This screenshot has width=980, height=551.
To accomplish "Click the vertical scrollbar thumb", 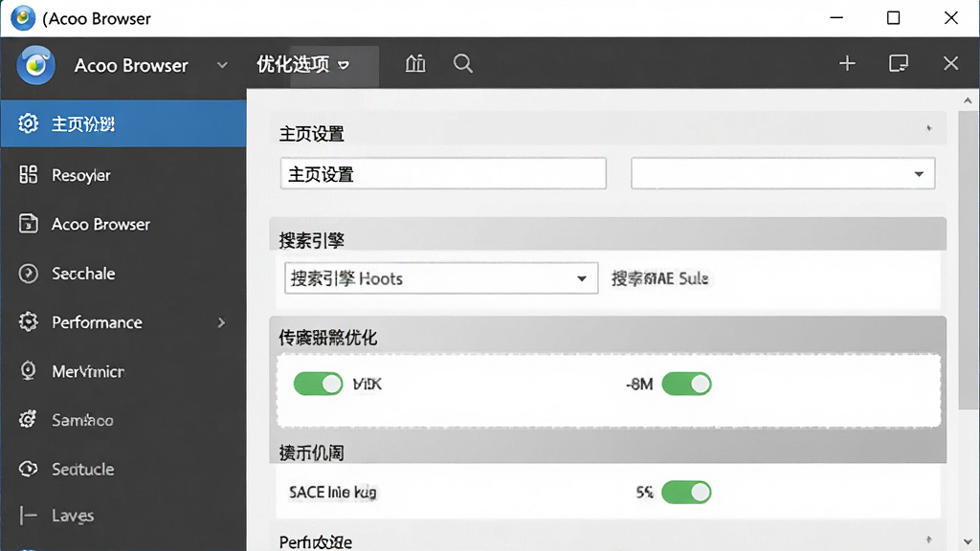I will point(969,260).
